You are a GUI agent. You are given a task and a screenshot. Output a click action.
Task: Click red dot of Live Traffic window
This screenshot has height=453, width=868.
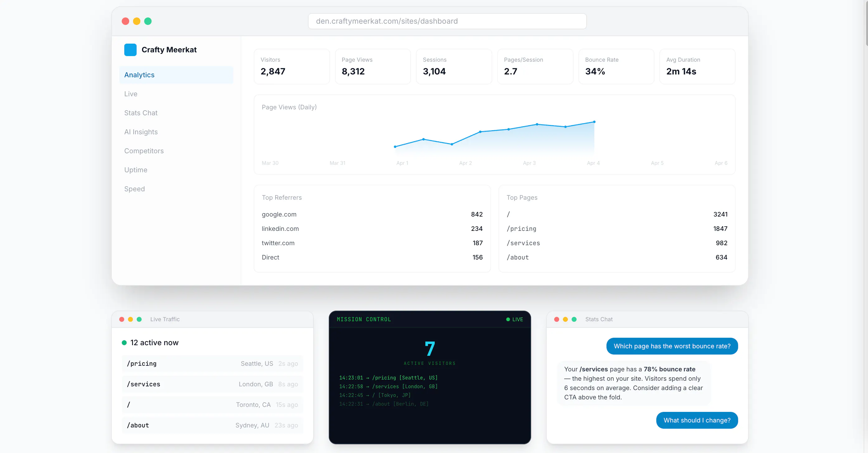tap(122, 319)
